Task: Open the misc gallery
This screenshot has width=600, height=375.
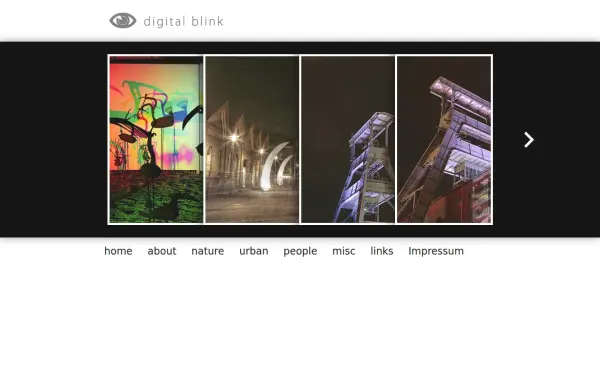Action: coord(344,251)
